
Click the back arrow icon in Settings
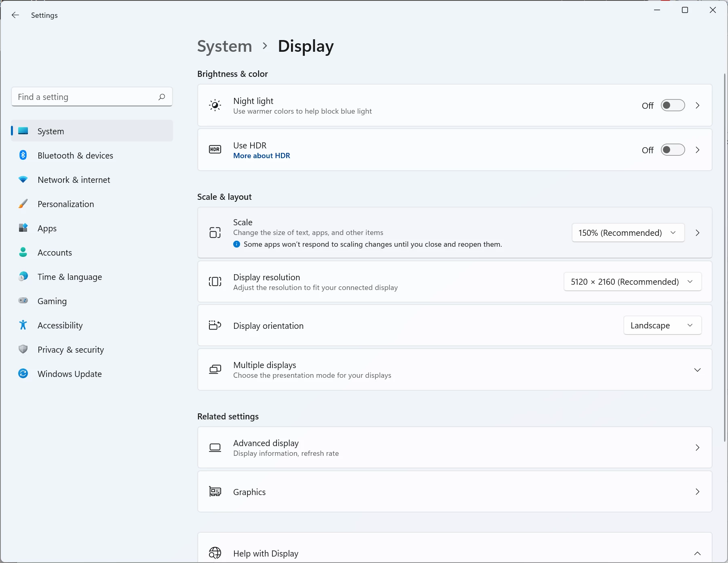coord(15,15)
